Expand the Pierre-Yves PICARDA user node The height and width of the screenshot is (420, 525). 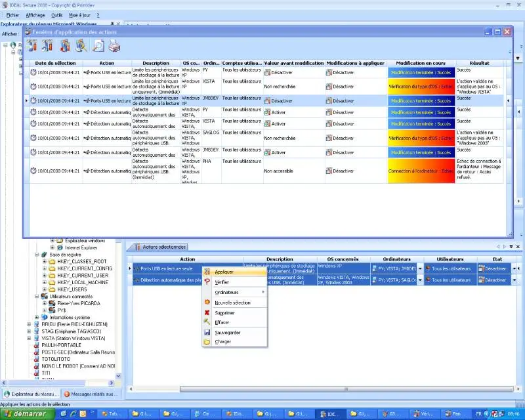coord(45,303)
